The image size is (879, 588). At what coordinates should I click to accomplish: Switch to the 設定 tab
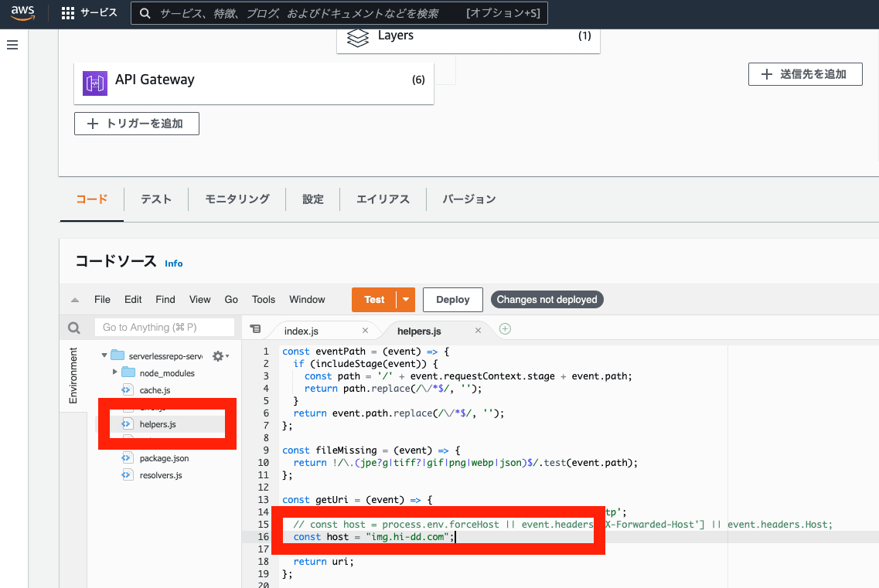[313, 199]
